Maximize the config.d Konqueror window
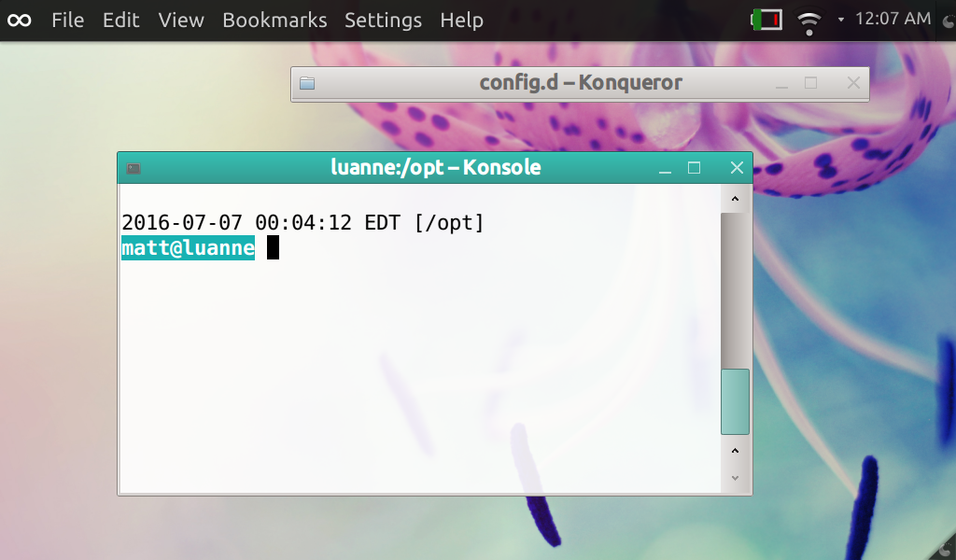 tap(810, 83)
